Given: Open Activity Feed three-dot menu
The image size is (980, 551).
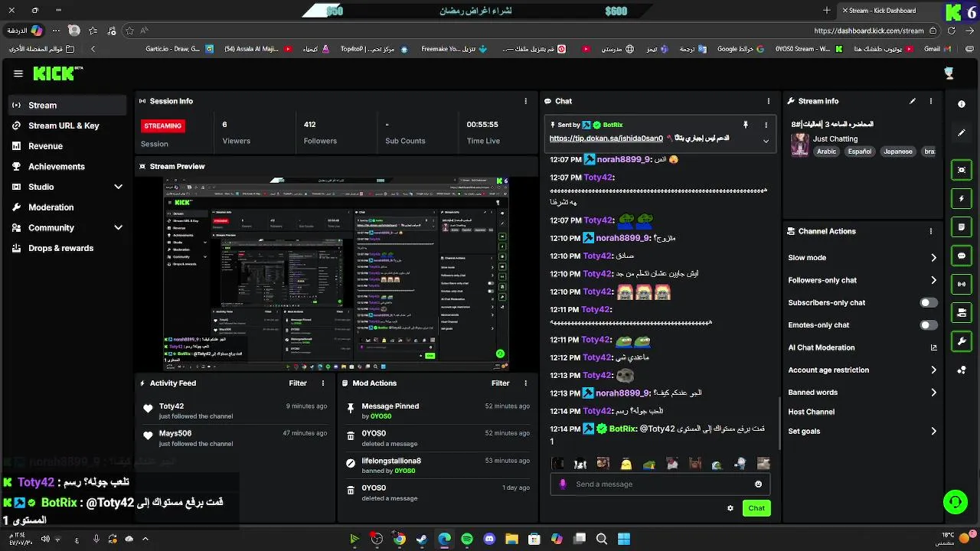Looking at the screenshot, I should click(x=323, y=383).
